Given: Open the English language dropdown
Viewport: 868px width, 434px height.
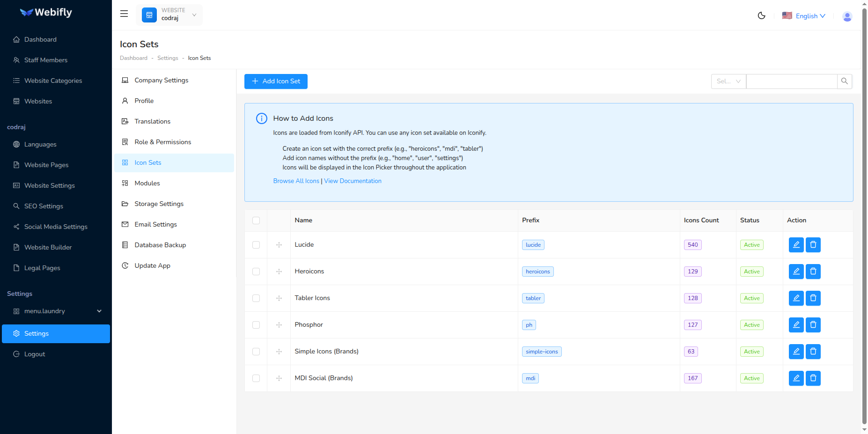Looking at the screenshot, I should pos(807,15).
